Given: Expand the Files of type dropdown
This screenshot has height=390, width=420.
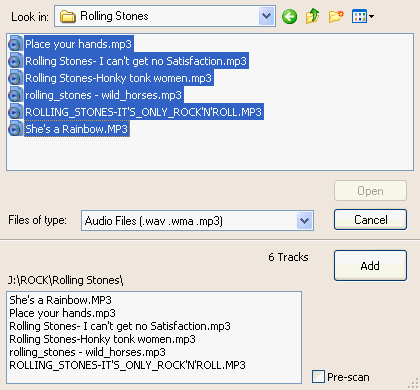Looking at the screenshot, I should click(x=304, y=220).
